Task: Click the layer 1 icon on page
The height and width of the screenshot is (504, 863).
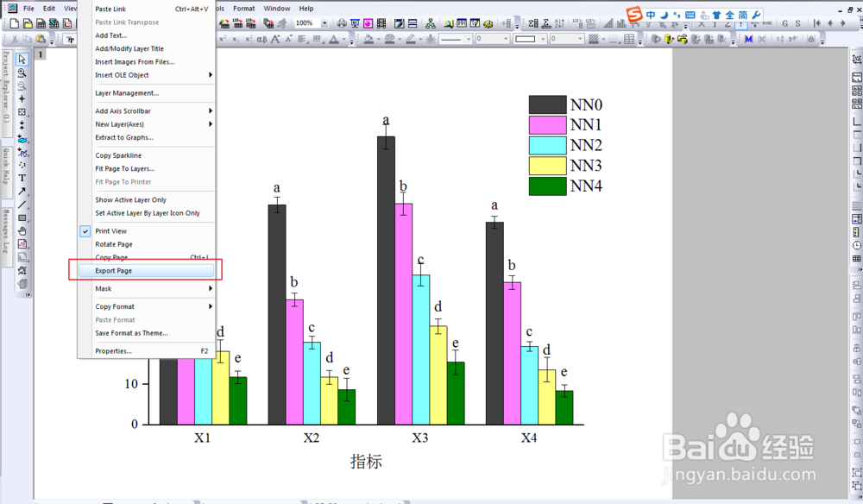Action: [x=41, y=54]
